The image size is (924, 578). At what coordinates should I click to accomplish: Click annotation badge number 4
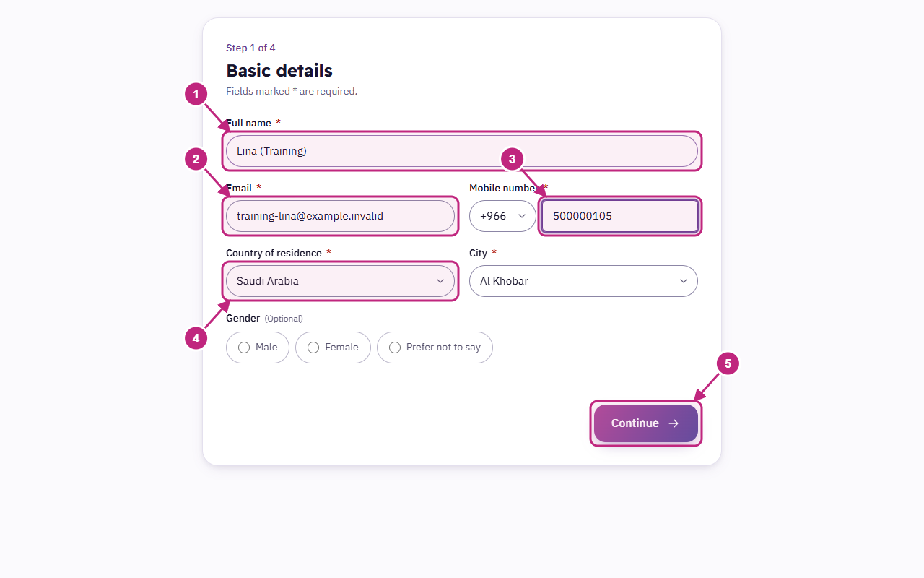coord(196,337)
